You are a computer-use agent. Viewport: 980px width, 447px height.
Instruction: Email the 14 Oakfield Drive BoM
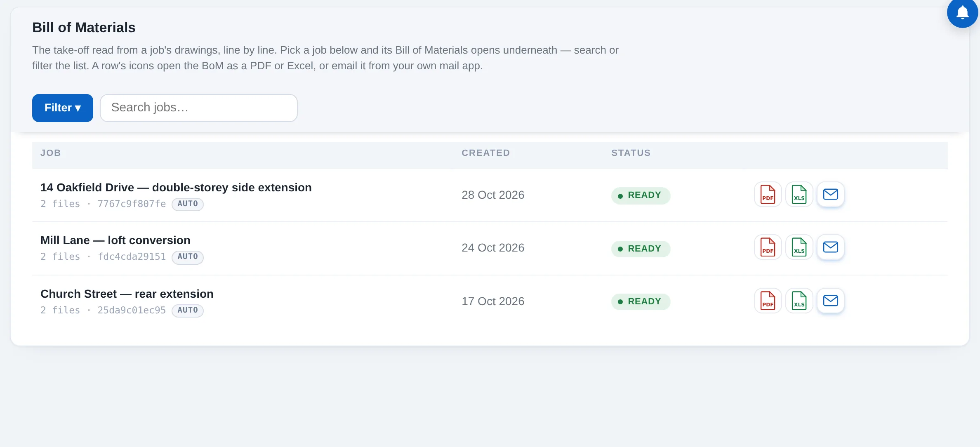click(x=830, y=194)
